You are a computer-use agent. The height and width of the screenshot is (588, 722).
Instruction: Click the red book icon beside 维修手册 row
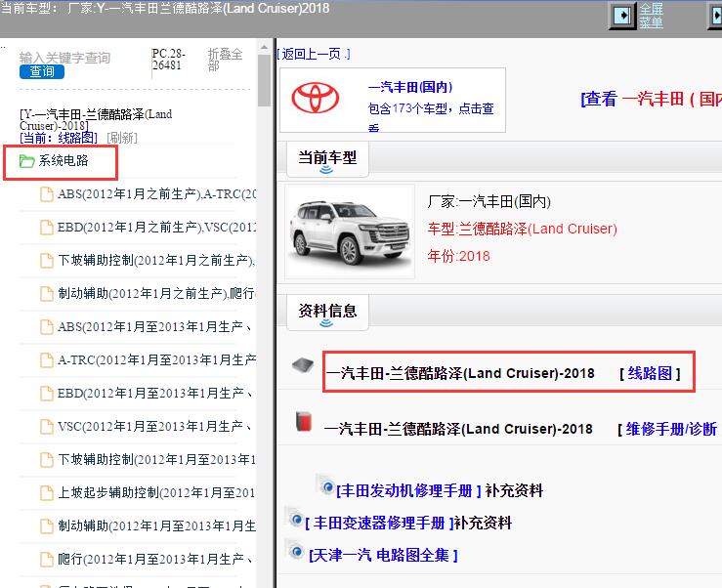tap(304, 422)
